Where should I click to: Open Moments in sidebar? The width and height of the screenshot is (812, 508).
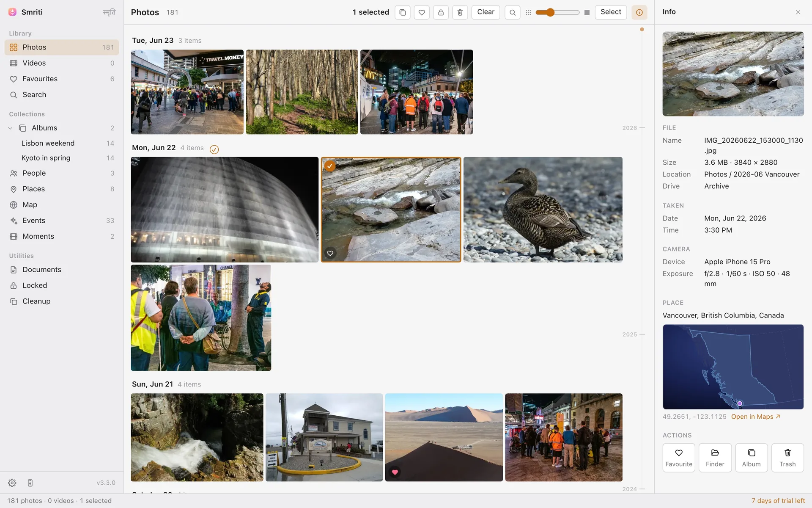click(x=62, y=236)
